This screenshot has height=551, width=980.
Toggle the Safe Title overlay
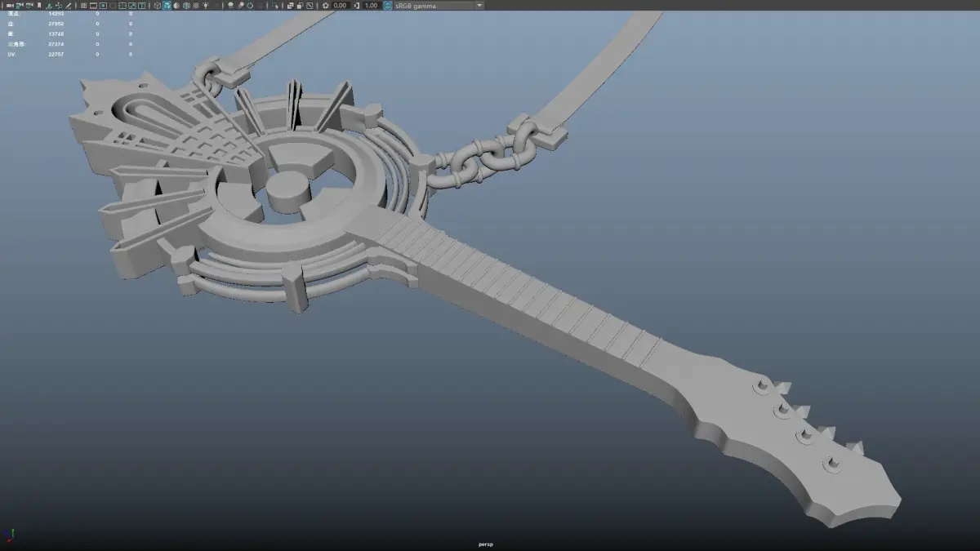[x=141, y=5]
